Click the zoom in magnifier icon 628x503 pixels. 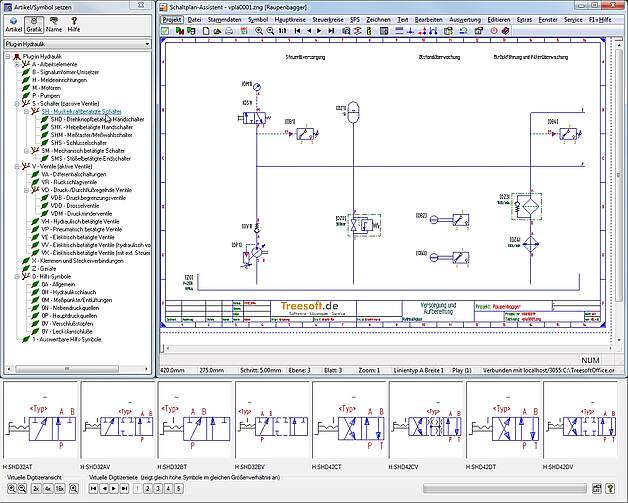(258, 31)
